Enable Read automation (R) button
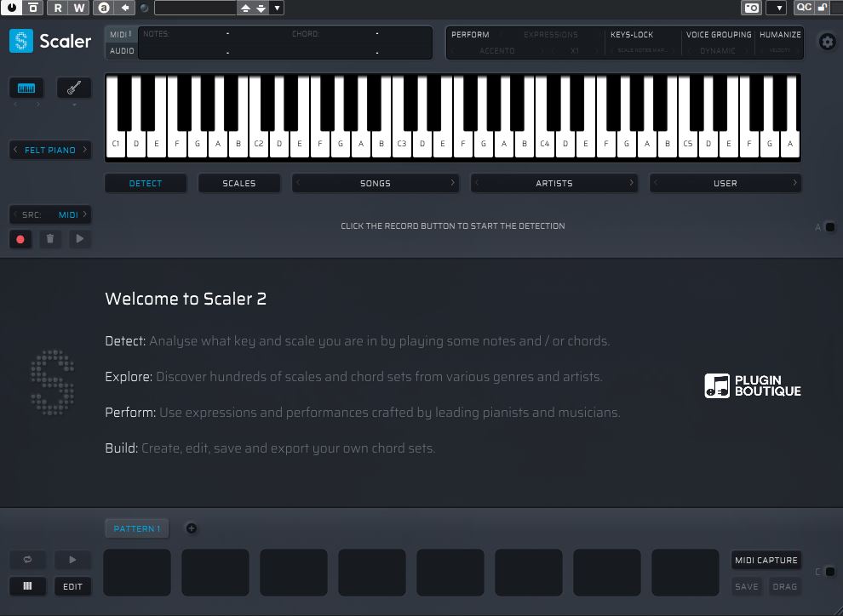 tap(58, 8)
